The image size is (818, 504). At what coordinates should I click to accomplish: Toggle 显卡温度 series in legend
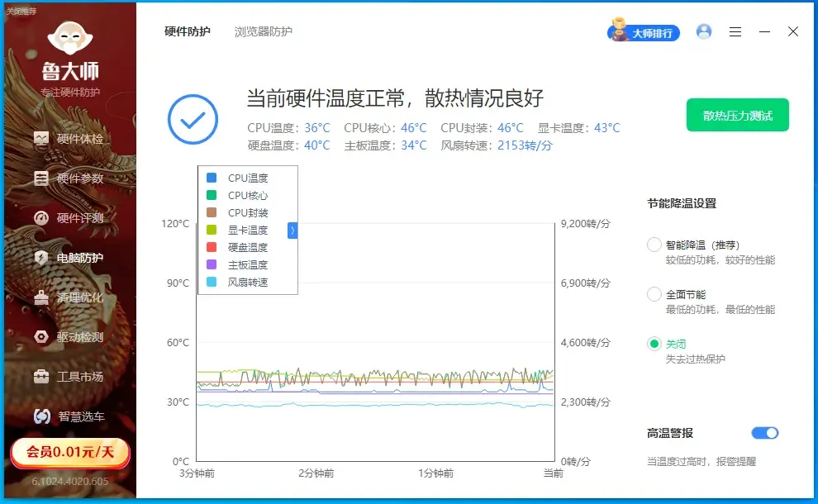coord(248,230)
